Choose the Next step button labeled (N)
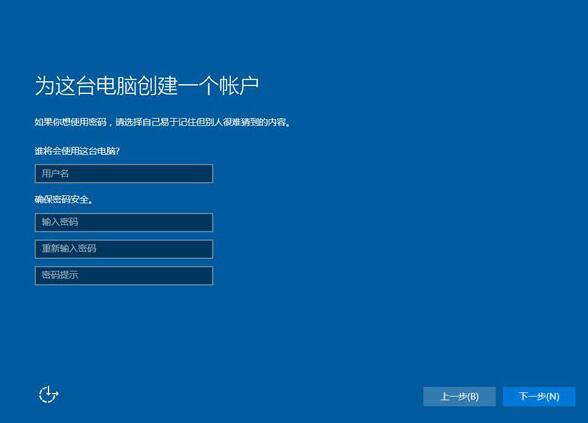 pos(539,396)
